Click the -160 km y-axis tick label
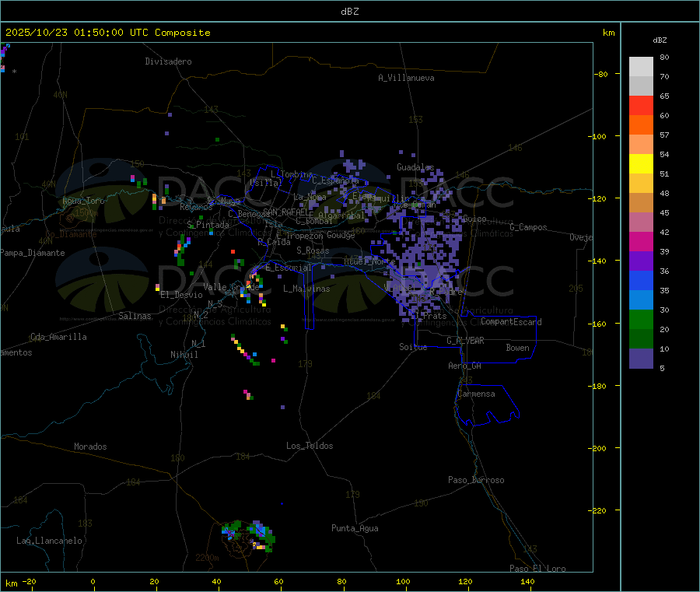The image size is (700, 592). coord(599,324)
